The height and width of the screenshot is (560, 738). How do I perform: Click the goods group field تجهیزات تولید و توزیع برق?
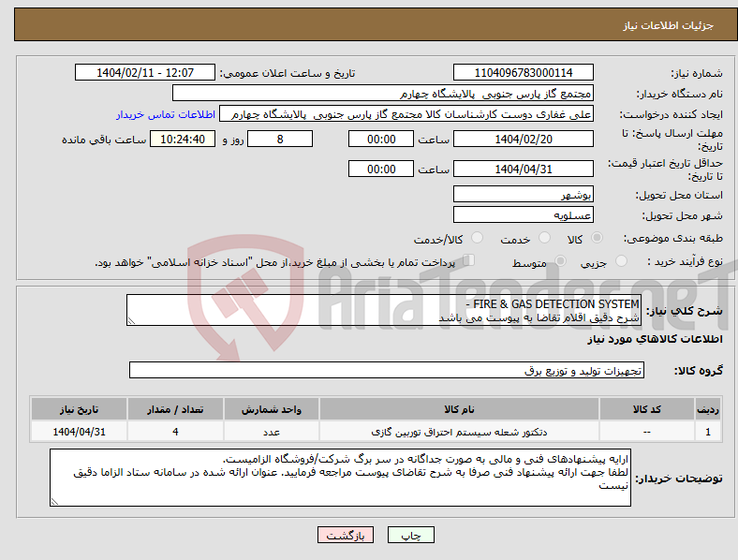coord(387,370)
